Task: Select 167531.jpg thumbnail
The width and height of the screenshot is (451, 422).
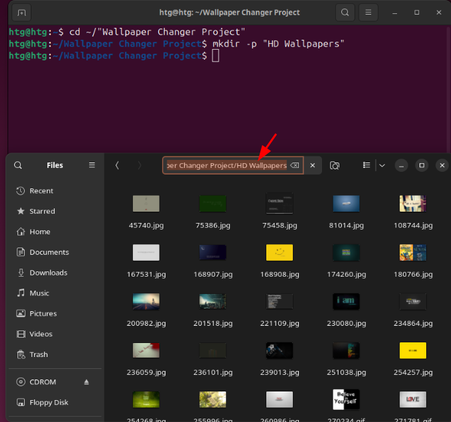Action: (x=146, y=252)
